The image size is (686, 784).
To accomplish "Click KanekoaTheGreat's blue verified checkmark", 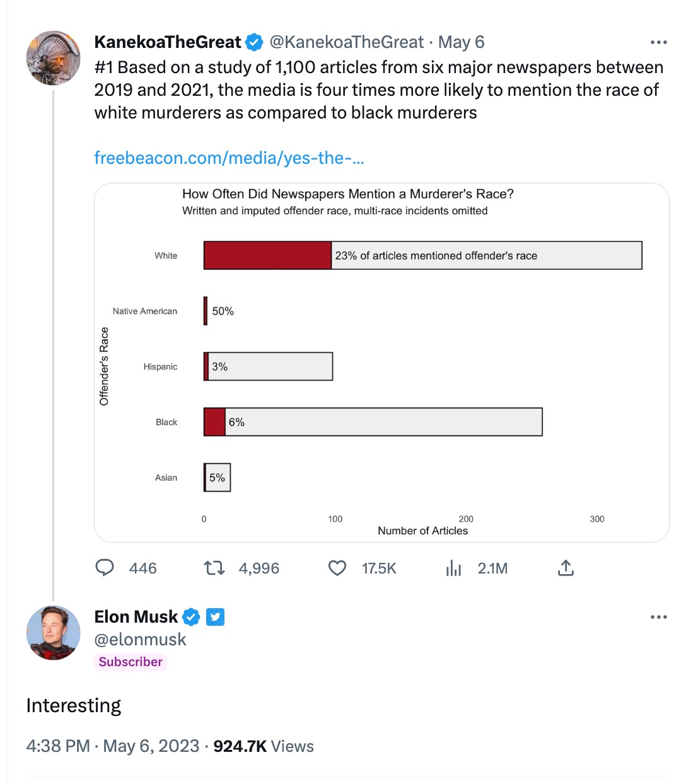I will [x=254, y=42].
